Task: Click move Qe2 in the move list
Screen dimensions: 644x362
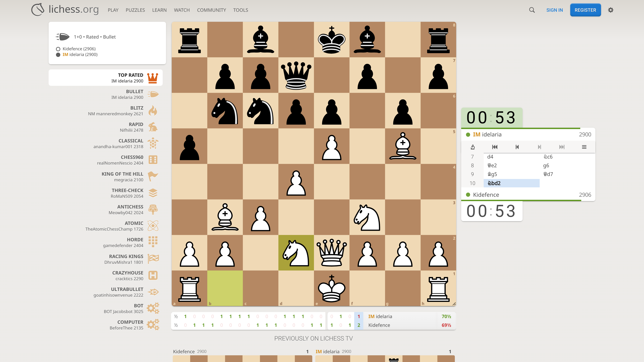Action: pyautogui.click(x=512, y=165)
